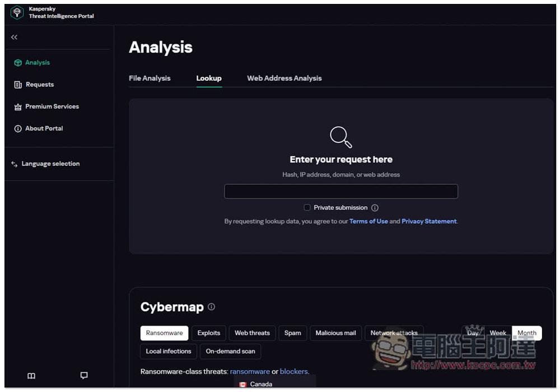Viewport: 560px width, 392px height.
Task: Open the Privacy Statement link
Action: coord(429,221)
